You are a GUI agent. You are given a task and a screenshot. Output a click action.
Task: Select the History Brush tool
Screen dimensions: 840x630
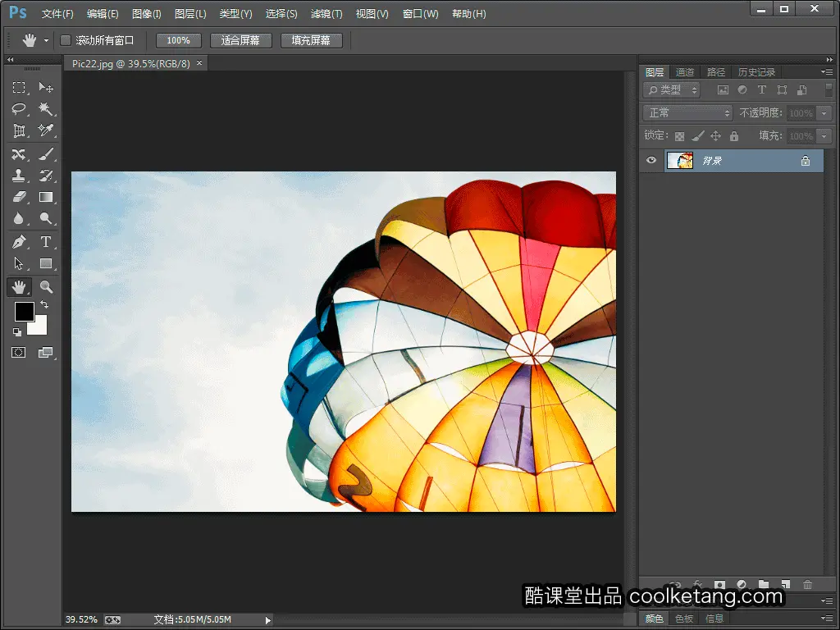(46, 176)
